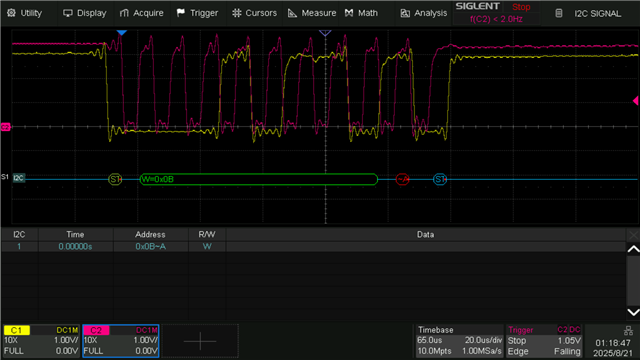The height and width of the screenshot is (360, 640).
Task: Open the Acquire menu
Action: 141,13
